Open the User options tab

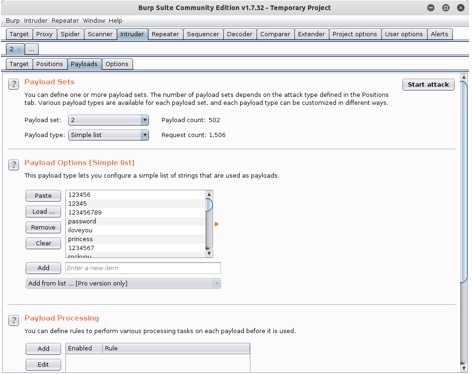pos(404,34)
